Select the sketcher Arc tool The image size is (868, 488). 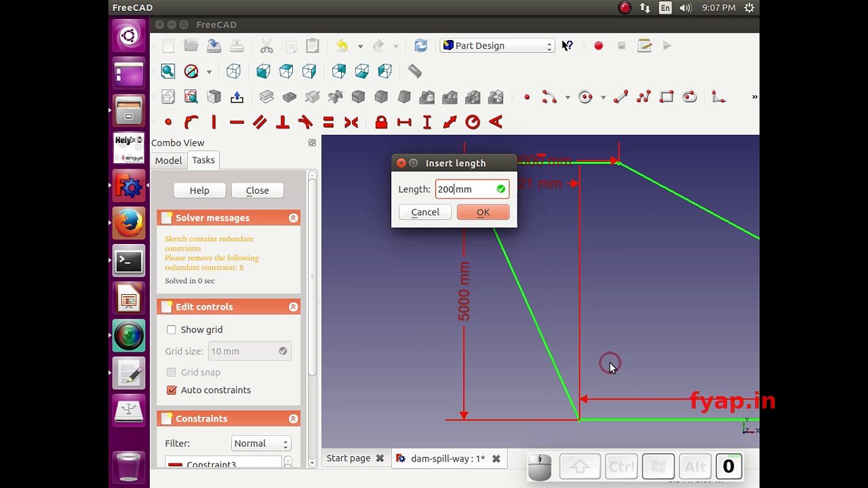(x=549, y=97)
